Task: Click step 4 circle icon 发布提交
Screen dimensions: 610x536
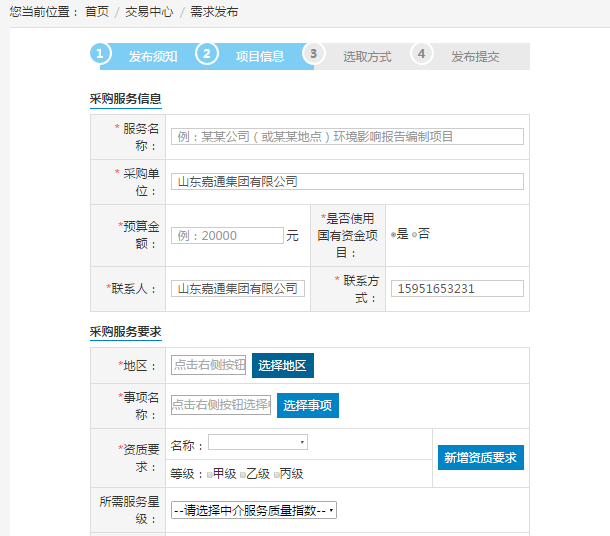Action: click(x=422, y=54)
